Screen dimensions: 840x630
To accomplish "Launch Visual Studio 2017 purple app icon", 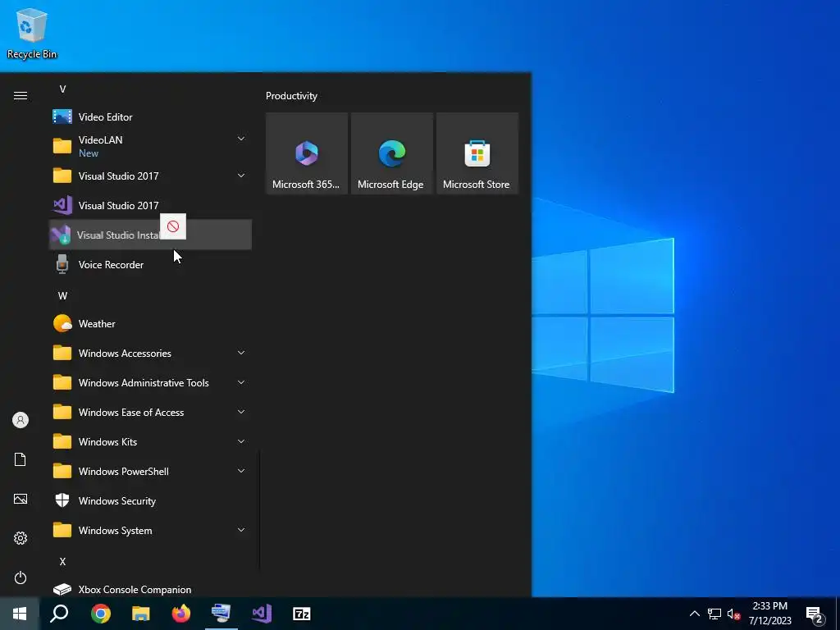I will pos(62,205).
